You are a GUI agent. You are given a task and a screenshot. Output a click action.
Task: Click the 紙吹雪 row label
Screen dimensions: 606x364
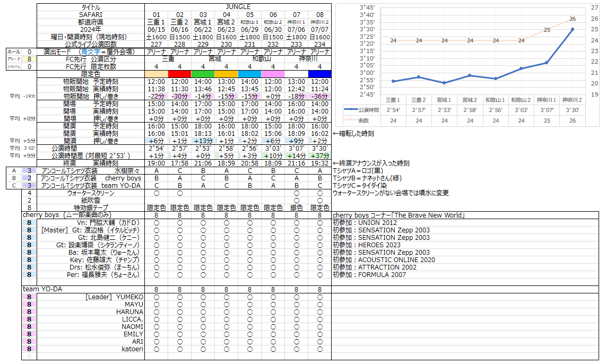(x=91, y=200)
